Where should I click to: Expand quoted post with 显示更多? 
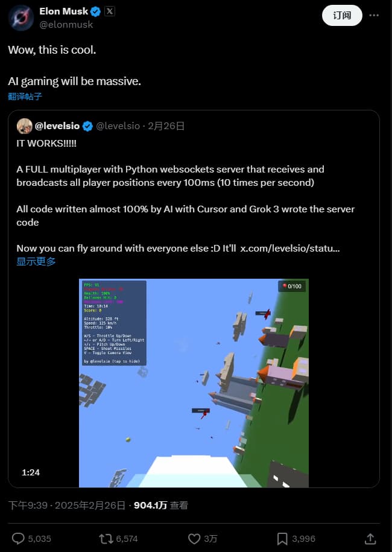(x=36, y=262)
